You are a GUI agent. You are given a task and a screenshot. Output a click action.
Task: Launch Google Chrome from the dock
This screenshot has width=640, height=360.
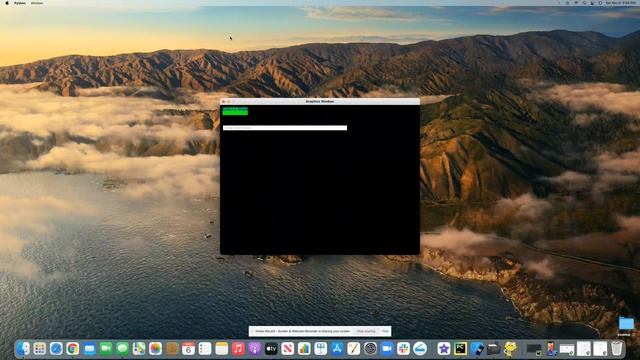pos(73,349)
